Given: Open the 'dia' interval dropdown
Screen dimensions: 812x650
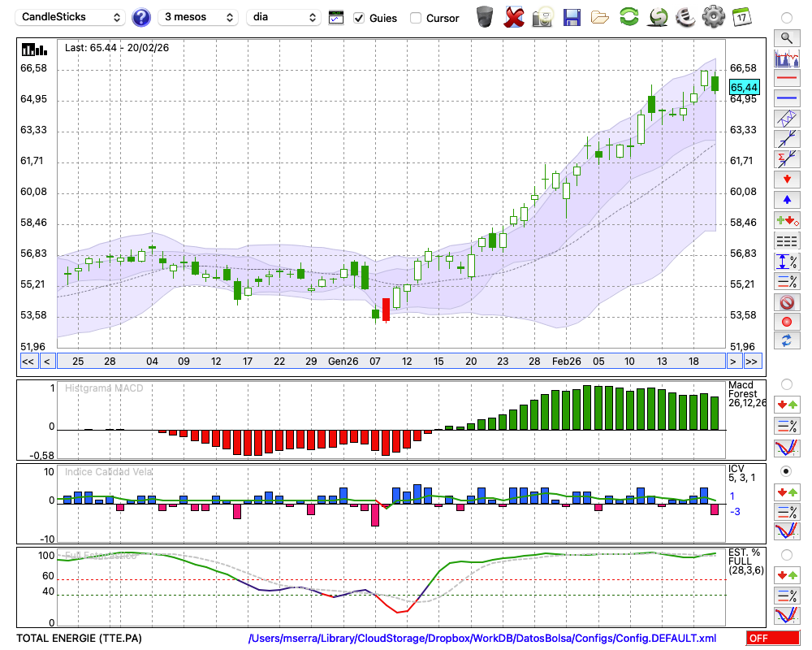Looking at the screenshot, I should [x=283, y=17].
